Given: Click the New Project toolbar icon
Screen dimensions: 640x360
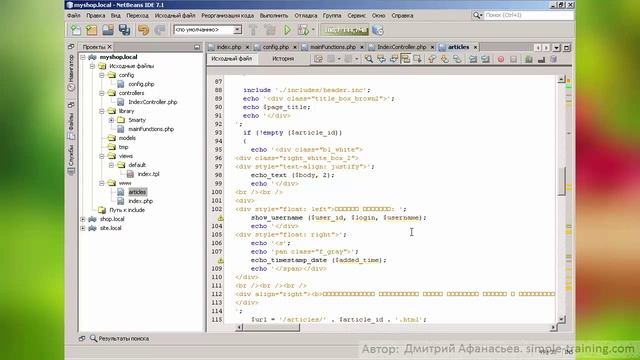Looking at the screenshot, I should 91,30.
